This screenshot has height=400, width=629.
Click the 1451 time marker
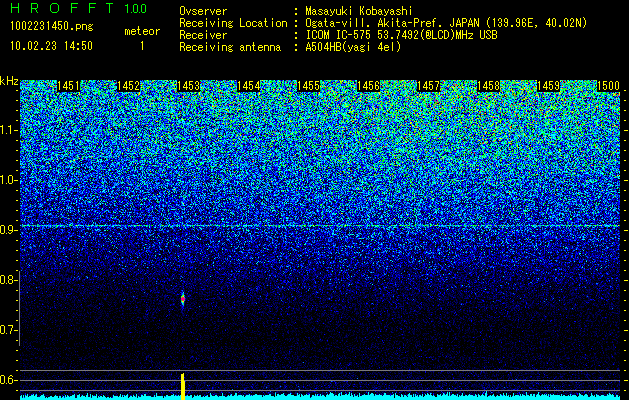click(x=68, y=86)
